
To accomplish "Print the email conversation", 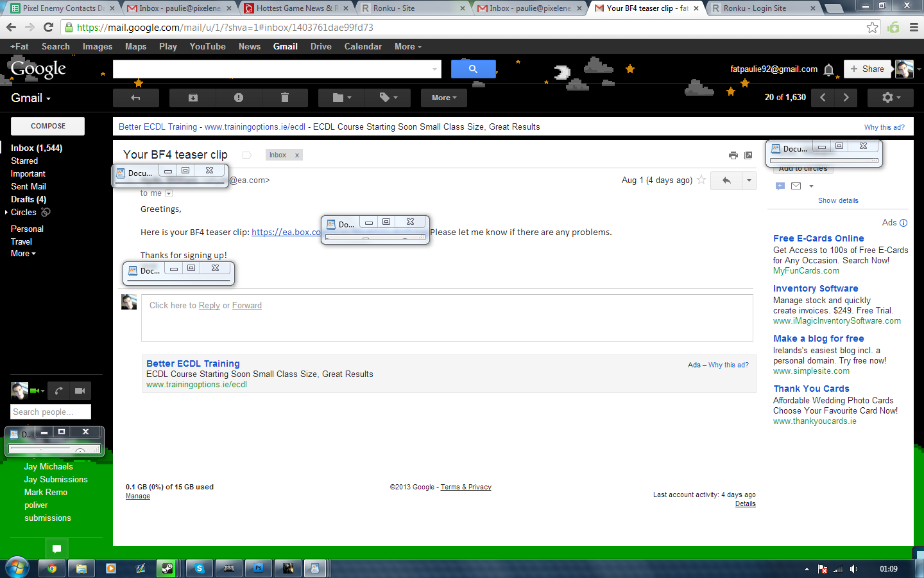I will click(x=733, y=155).
